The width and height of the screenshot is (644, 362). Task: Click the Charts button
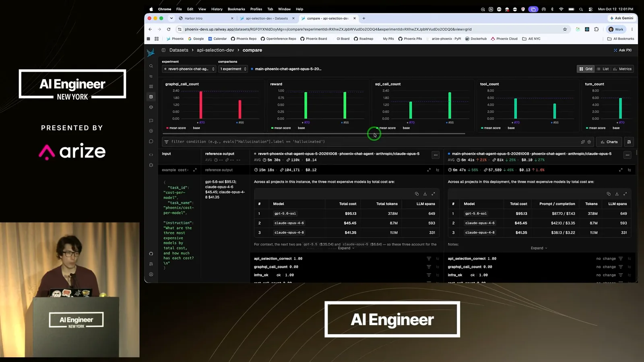point(609,142)
